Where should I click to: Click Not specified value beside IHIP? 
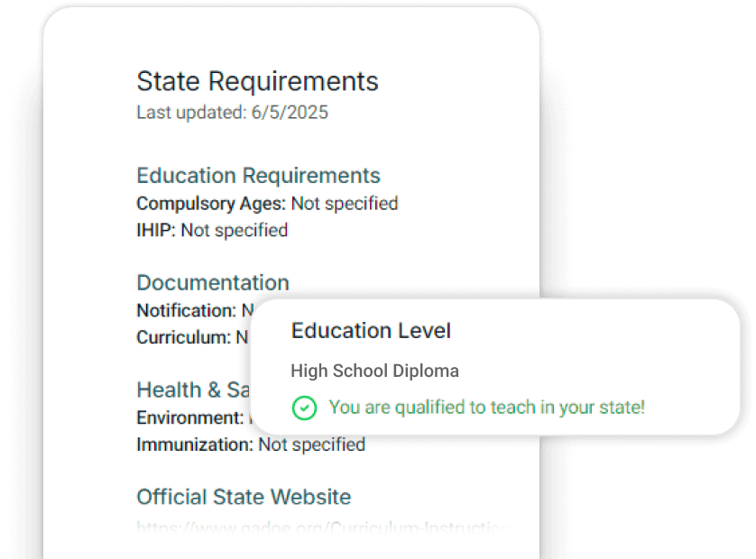(235, 231)
